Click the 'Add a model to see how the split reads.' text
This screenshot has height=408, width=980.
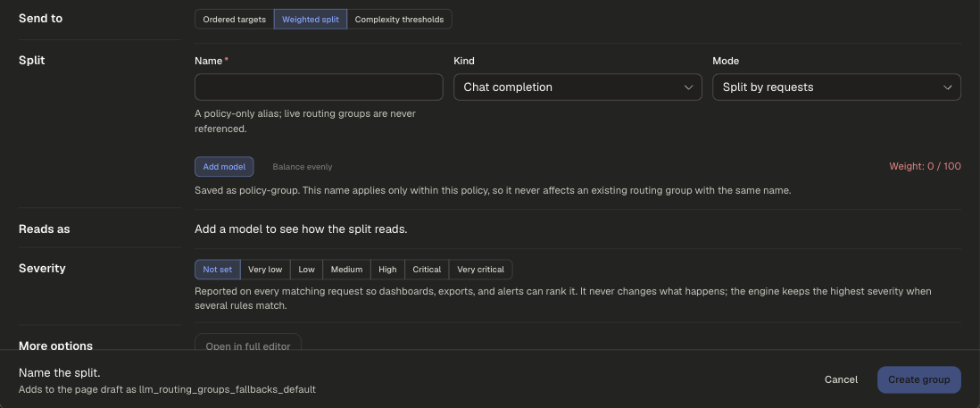coord(301,229)
